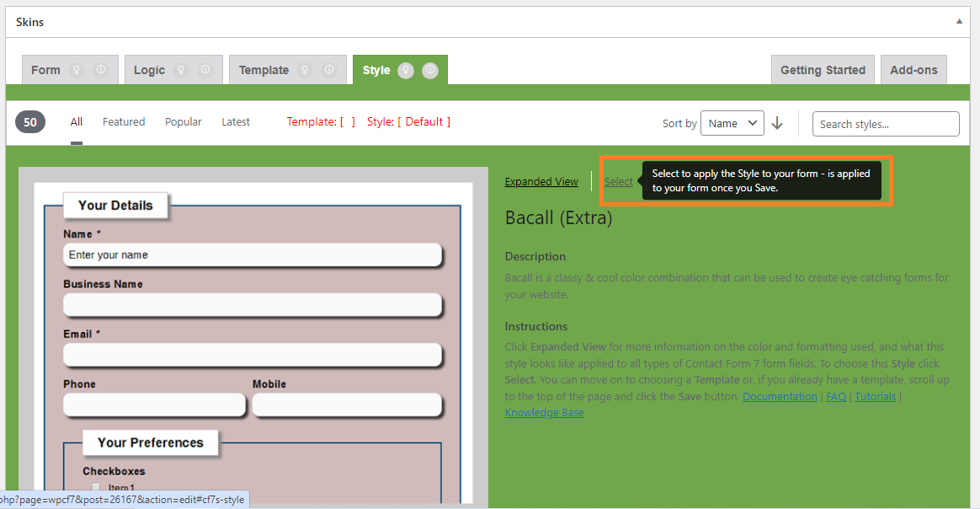Click Select to apply Bacall style
The width and height of the screenshot is (980, 509).
coord(618,181)
